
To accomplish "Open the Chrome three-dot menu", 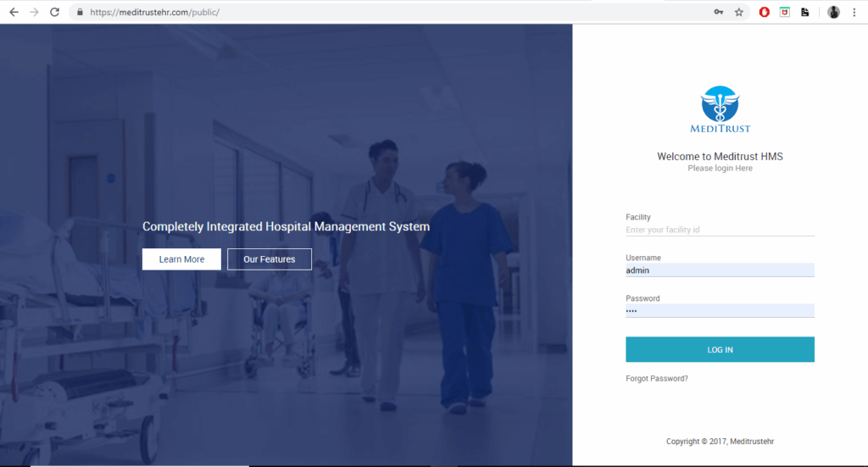I will tap(854, 12).
